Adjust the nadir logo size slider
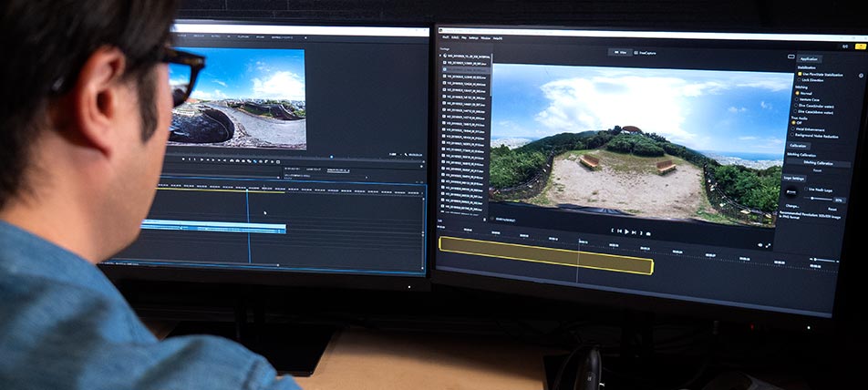The height and width of the screenshot is (390, 868). (x=817, y=199)
